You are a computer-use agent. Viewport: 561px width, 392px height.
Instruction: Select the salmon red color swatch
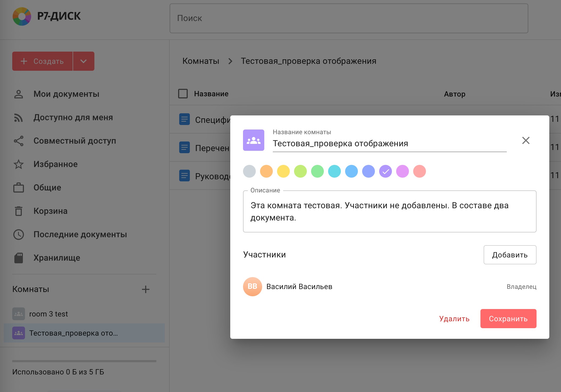coord(420,171)
